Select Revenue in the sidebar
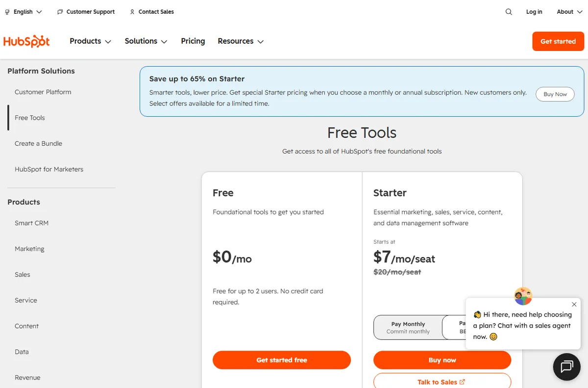 click(27, 378)
